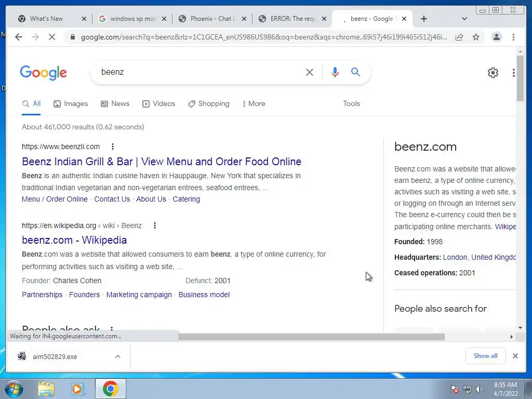
Task: Click the Chrome taskbar icon
Action: [111, 389]
